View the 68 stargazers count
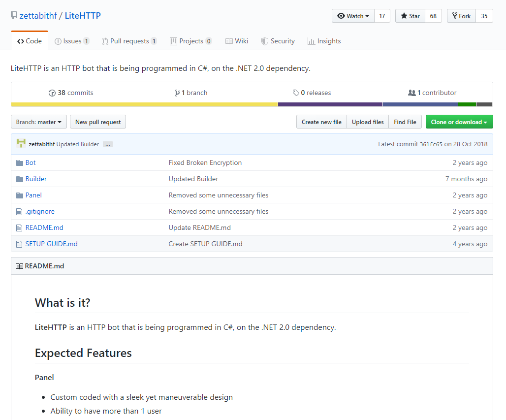Image resolution: width=506 pixels, height=420 pixels. (433, 16)
